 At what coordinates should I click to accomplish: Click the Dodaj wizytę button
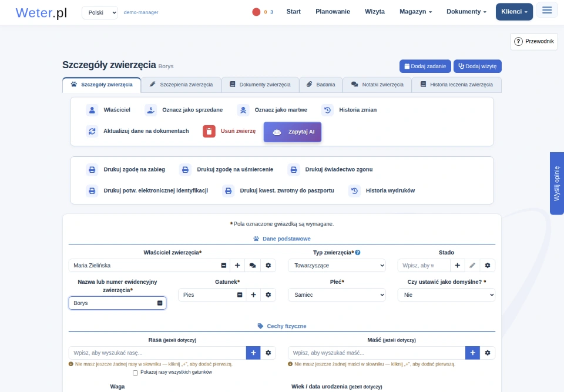pyautogui.click(x=477, y=66)
